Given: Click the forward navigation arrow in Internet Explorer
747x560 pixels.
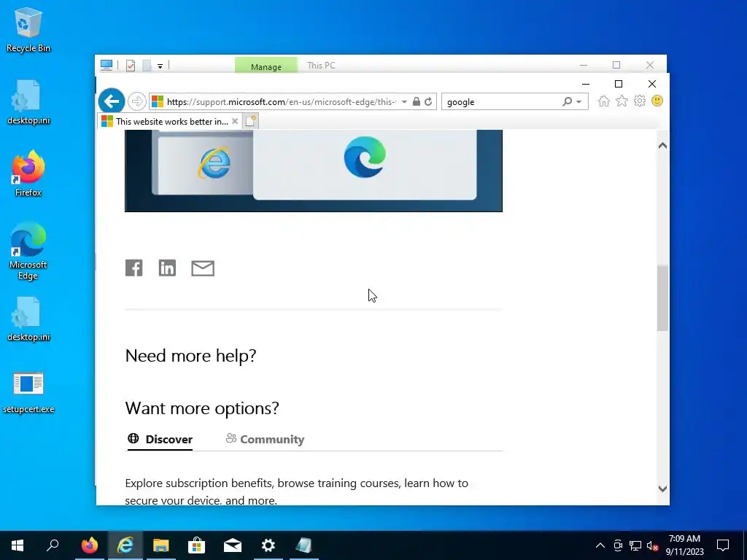Looking at the screenshot, I should click(136, 101).
